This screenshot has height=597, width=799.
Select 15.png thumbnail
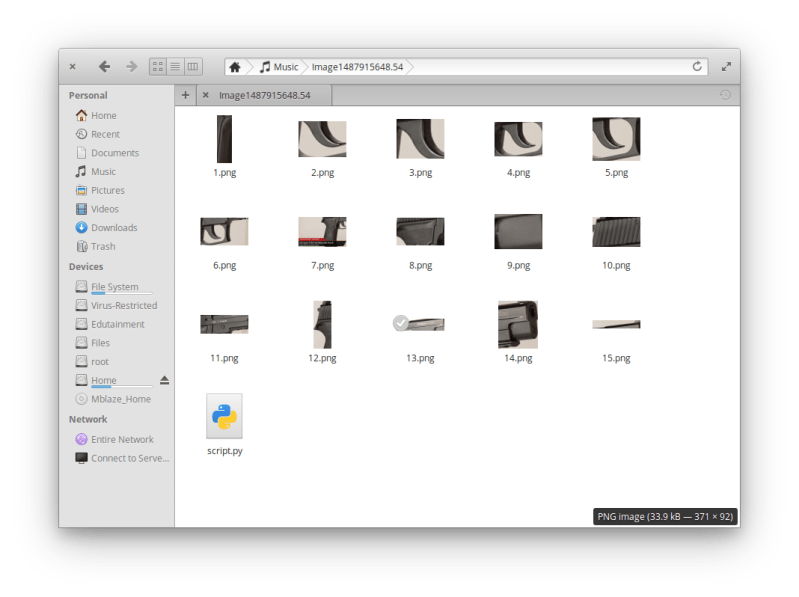[x=616, y=324]
